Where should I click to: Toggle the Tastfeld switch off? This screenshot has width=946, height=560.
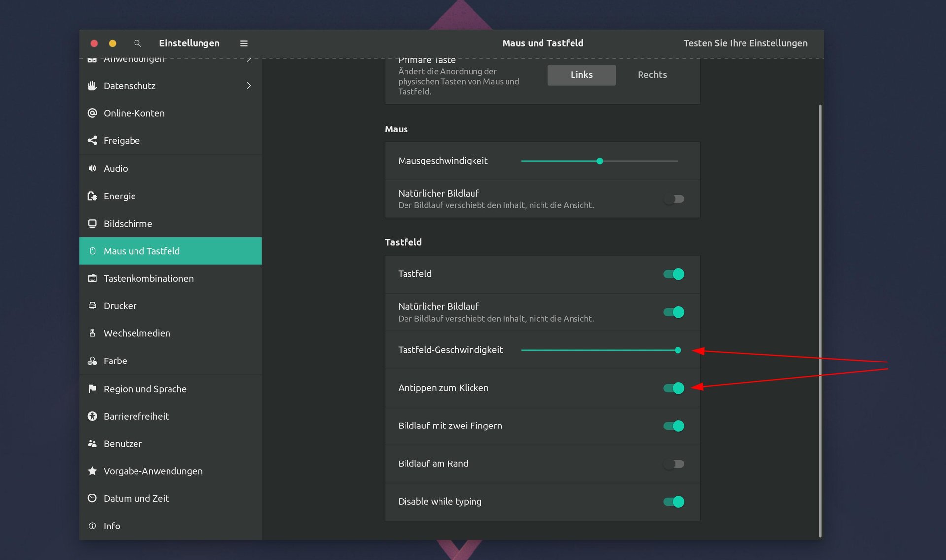coord(674,274)
